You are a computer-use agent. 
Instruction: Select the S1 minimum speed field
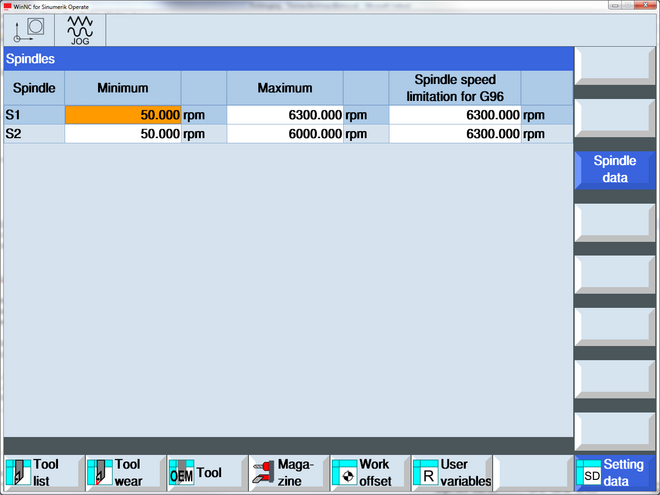[123, 115]
